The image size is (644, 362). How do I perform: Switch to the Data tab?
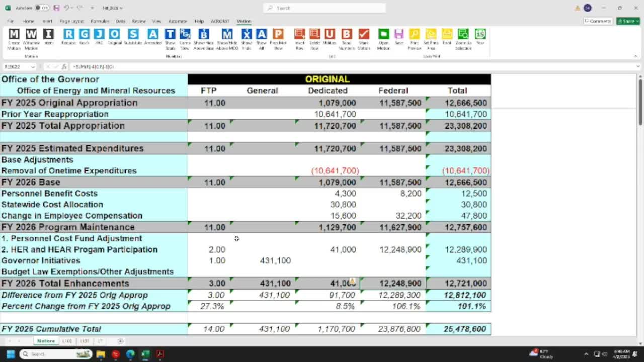point(120,21)
